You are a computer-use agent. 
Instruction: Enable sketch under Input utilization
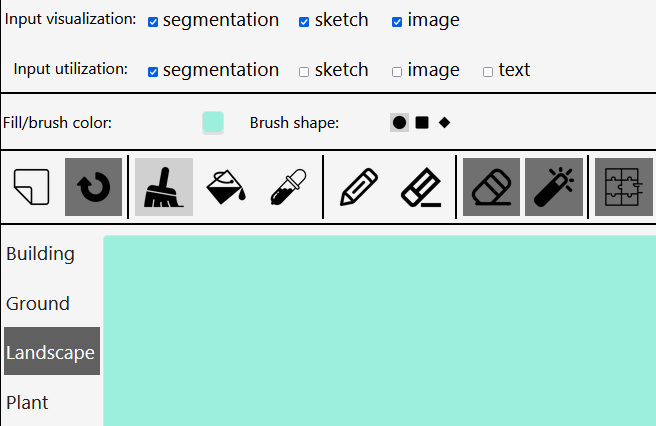[304, 72]
